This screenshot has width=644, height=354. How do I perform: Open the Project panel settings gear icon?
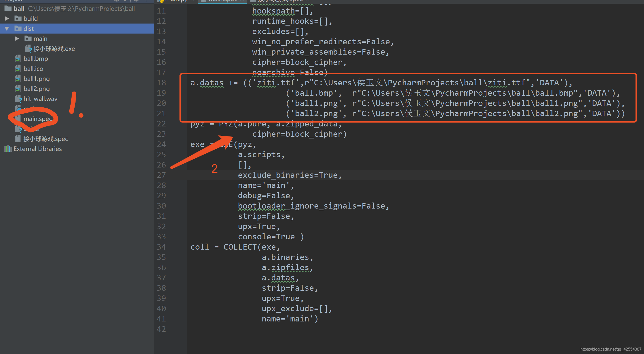pyautogui.click(x=136, y=1)
